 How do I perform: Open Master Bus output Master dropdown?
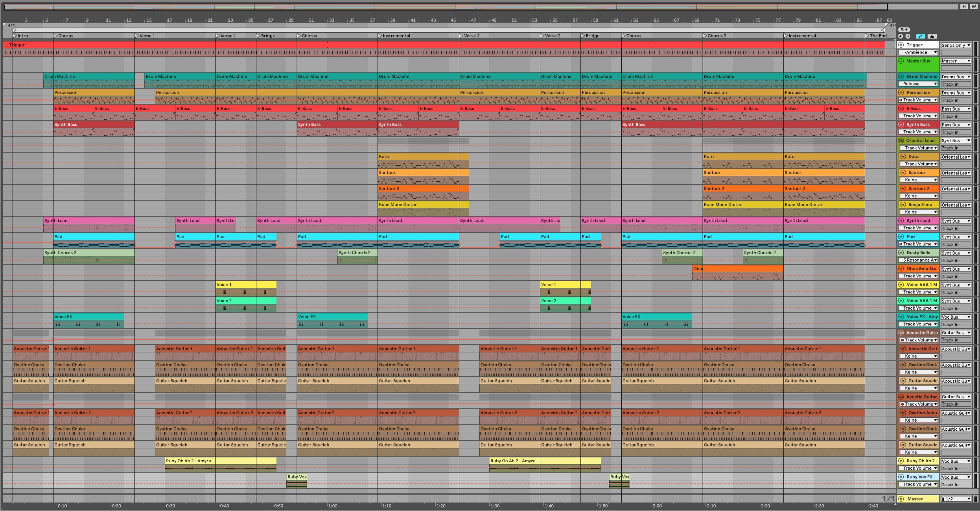[956, 61]
